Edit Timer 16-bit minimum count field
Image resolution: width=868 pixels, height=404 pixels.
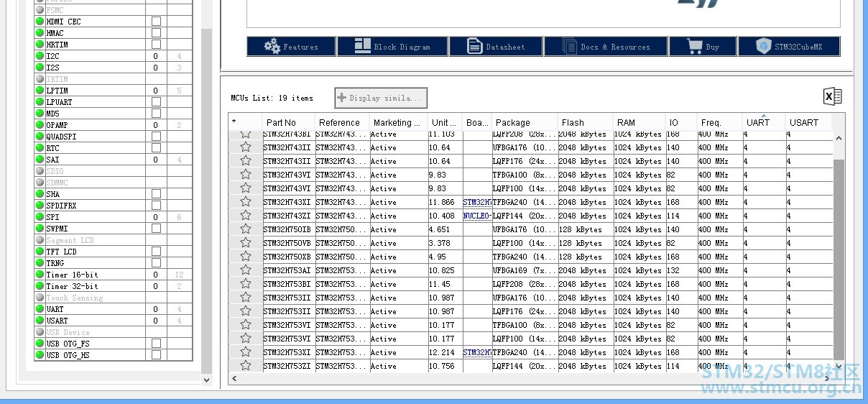click(156, 275)
